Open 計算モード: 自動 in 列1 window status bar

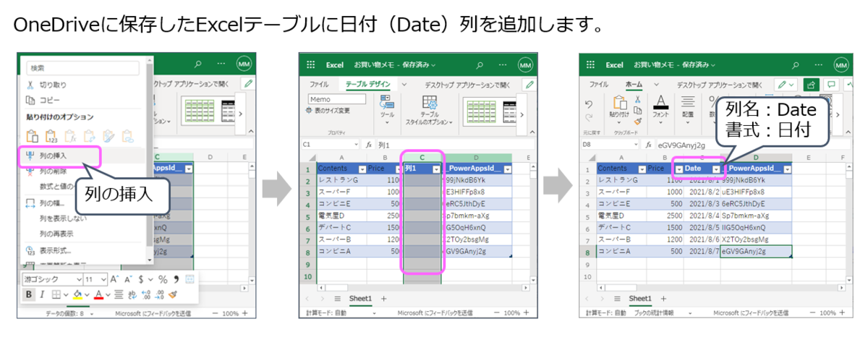(327, 313)
